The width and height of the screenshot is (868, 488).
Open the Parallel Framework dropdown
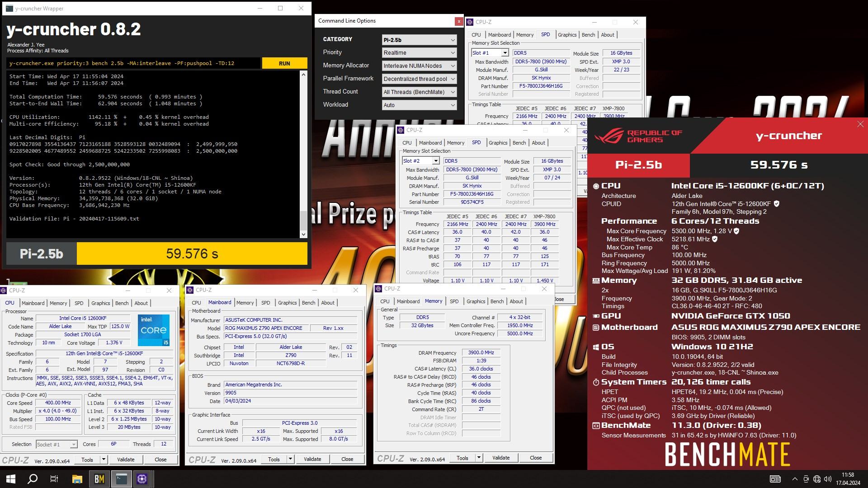pyautogui.click(x=419, y=79)
